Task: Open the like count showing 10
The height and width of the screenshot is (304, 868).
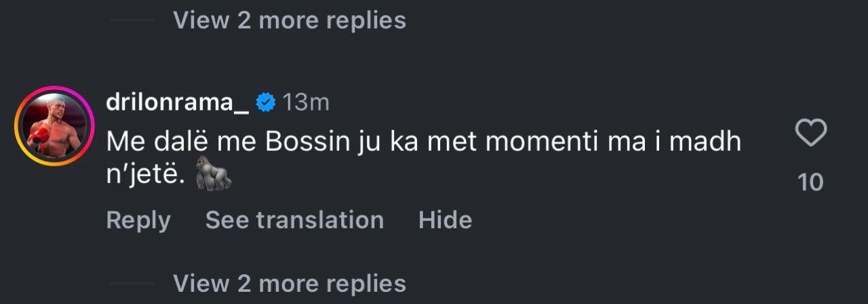Action: click(810, 182)
